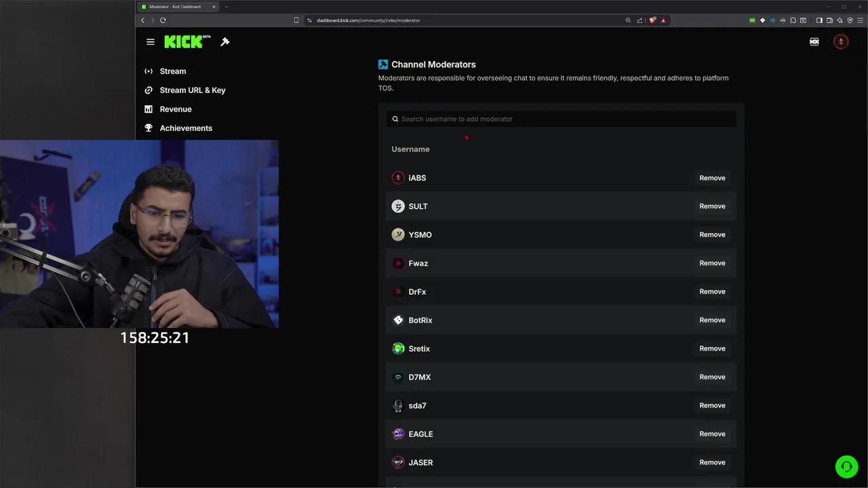Bookmark this page via bookmark icon
Viewport: 868px width, 488px height.
[296, 20]
